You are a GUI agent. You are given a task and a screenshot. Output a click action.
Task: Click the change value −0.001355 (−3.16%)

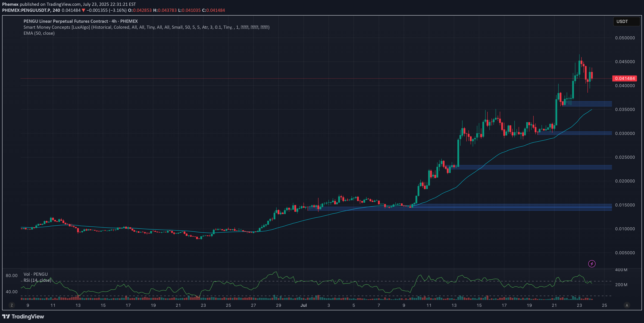click(107, 10)
